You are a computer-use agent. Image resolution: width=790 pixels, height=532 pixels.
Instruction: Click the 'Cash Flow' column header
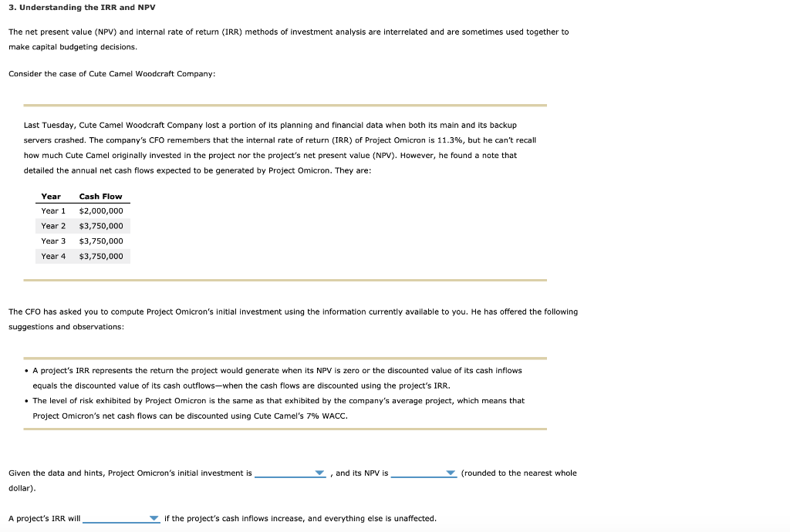100,196
